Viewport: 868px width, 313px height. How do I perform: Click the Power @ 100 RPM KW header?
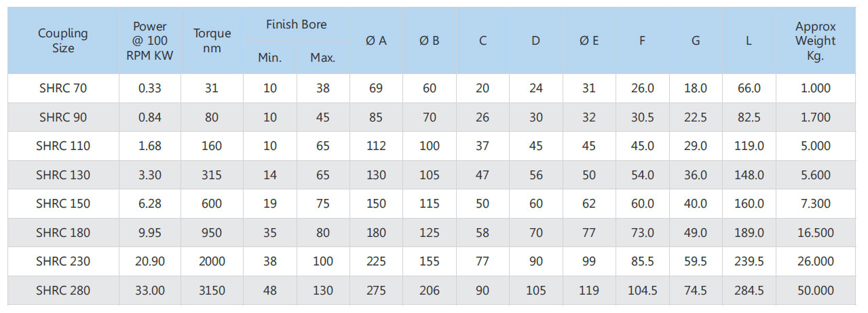tap(149, 41)
